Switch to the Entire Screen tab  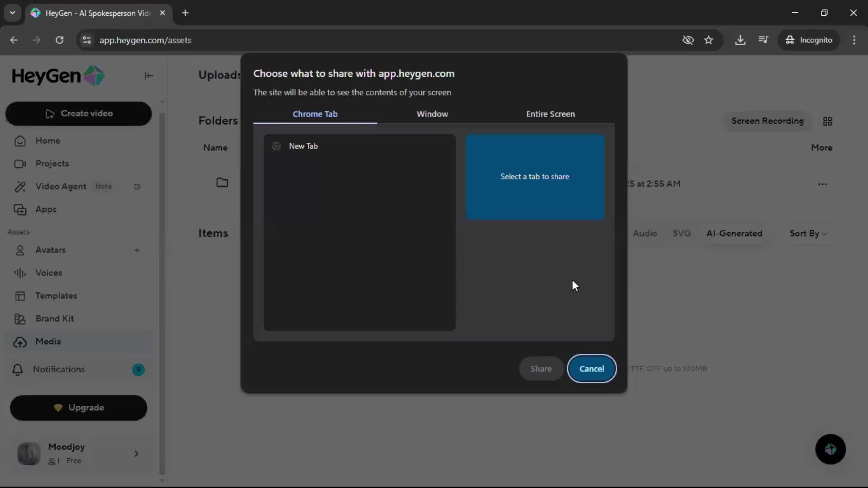click(x=550, y=114)
